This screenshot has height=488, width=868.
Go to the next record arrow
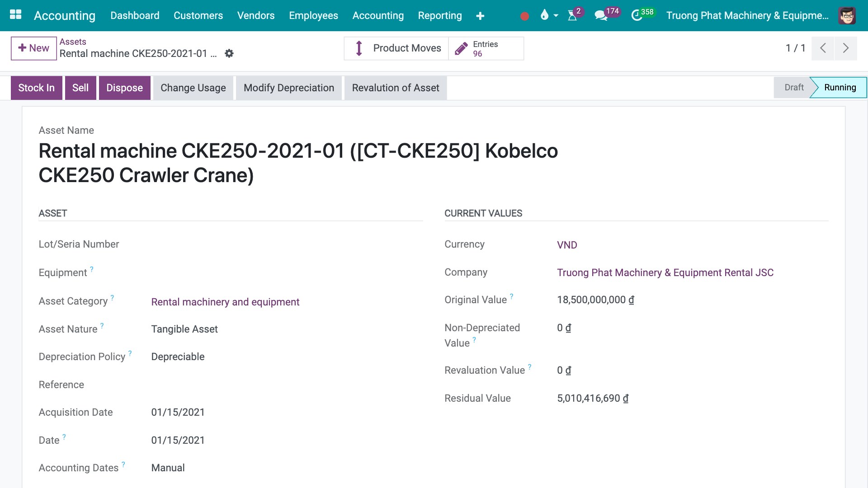(845, 48)
